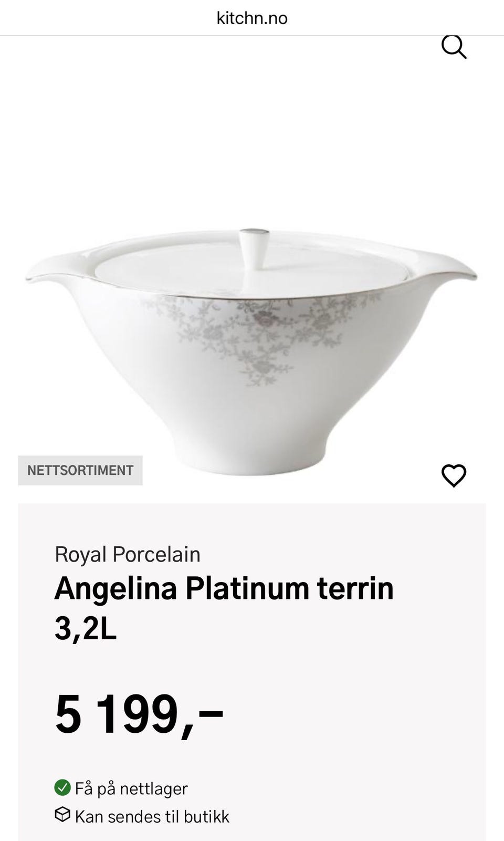Open the Royal Porcelain brand link
504x841 pixels.
tap(128, 554)
